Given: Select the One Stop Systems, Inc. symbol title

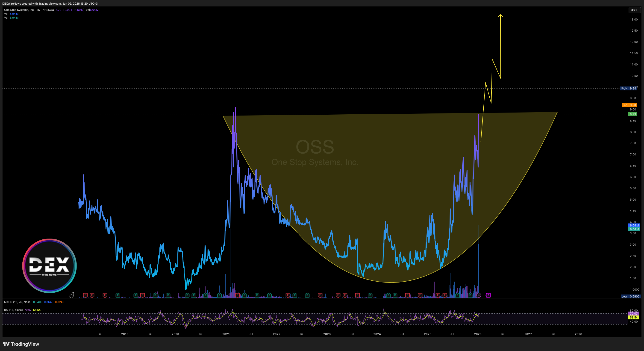Looking at the screenshot, I should 19,10.
